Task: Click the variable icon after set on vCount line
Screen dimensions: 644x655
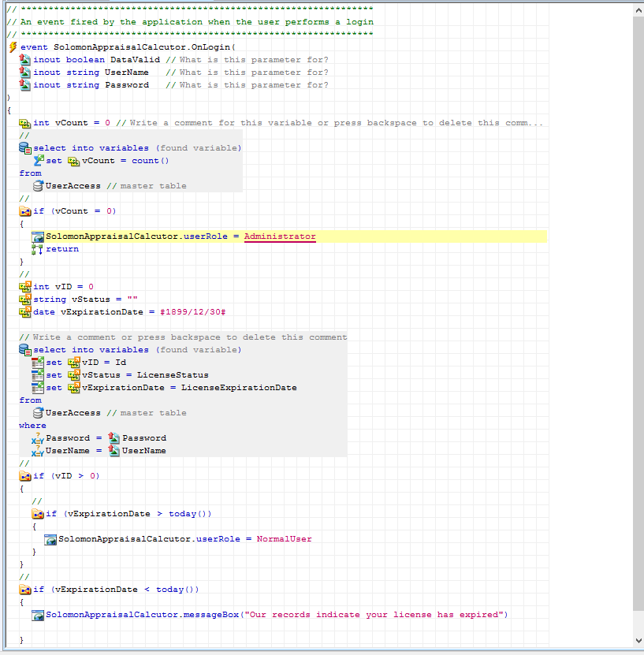Action: (73, 161)
